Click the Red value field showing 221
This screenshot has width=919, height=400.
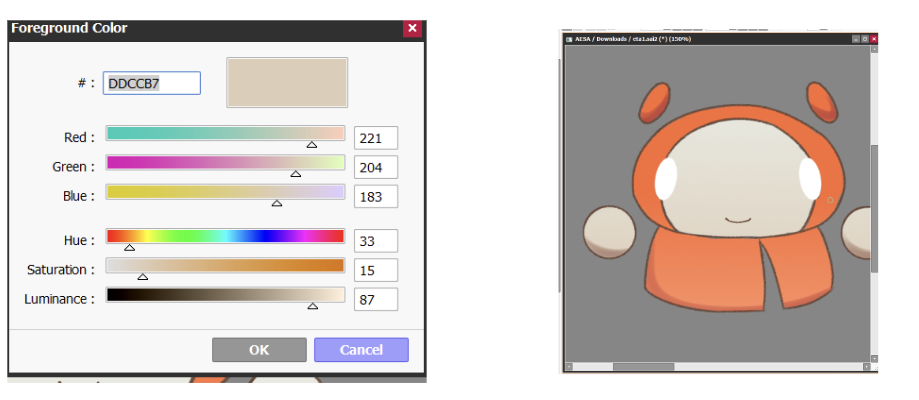376,138
